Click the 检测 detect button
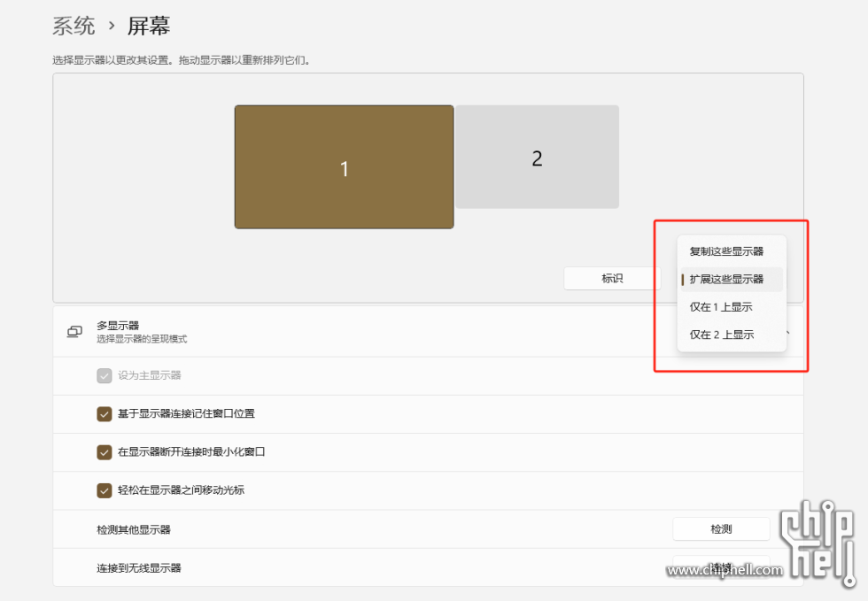This screenshot has height=601, width=868. [x=721, y=529]
